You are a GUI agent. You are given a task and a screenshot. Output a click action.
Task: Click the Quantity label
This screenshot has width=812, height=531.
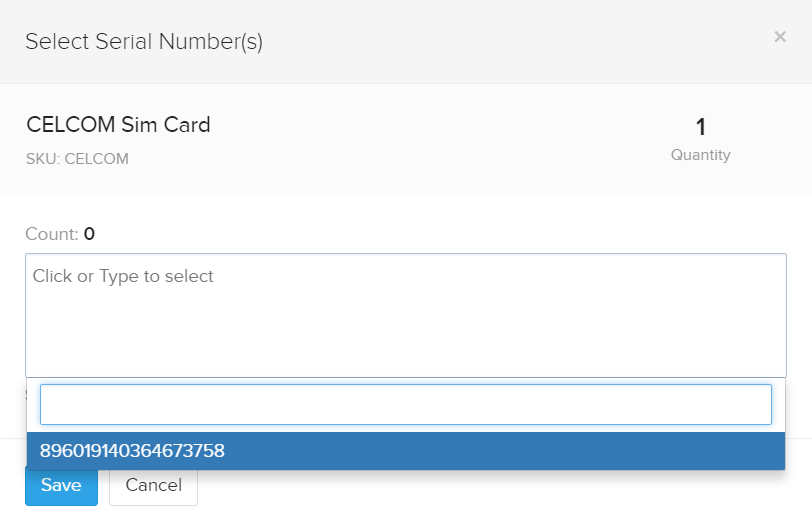tap(700, 155)
